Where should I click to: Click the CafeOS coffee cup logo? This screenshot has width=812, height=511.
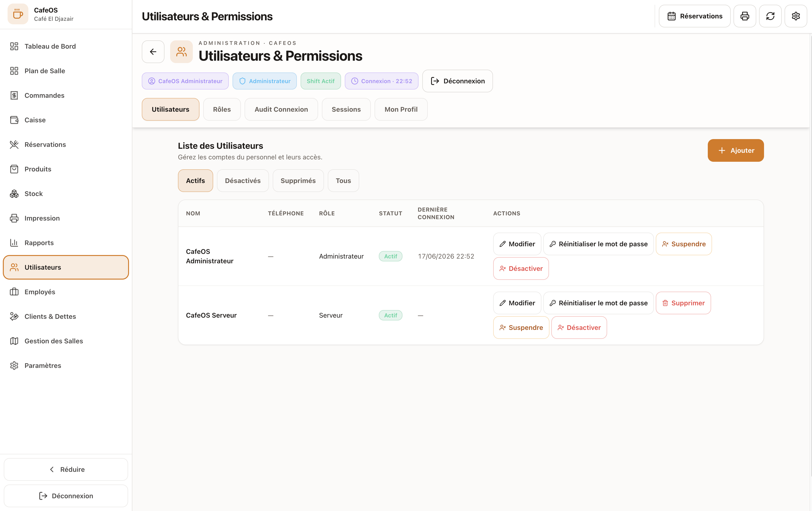click(x=18, y=14)
